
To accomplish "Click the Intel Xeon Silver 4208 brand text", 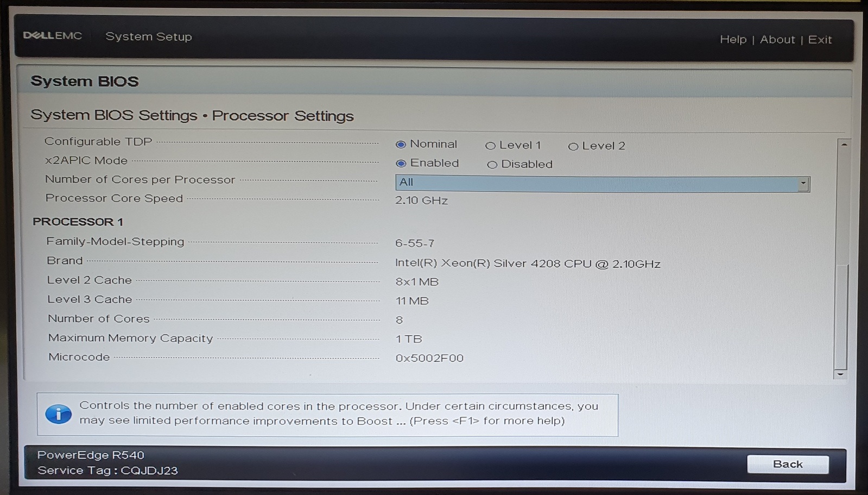I will click(528, 264).
